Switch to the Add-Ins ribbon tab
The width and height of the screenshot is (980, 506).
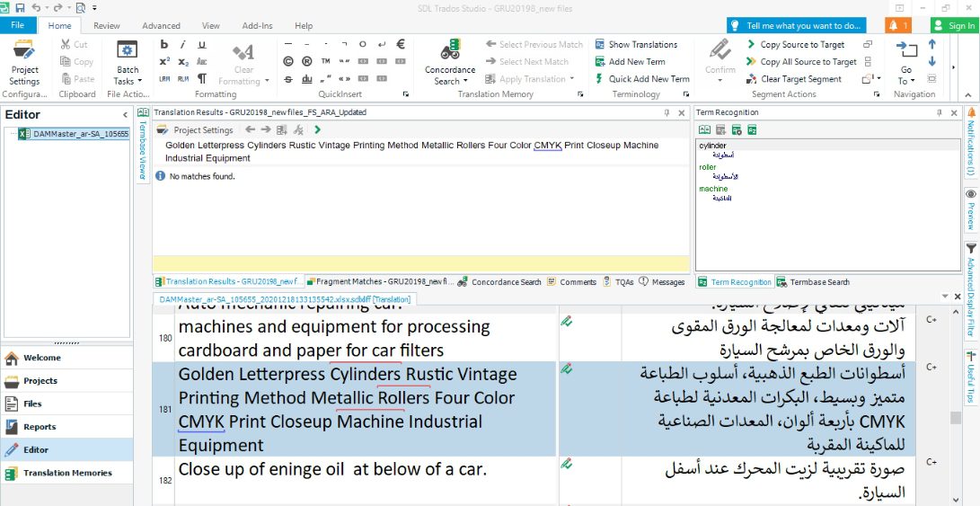pyautogui.click(x=258, y=26)
